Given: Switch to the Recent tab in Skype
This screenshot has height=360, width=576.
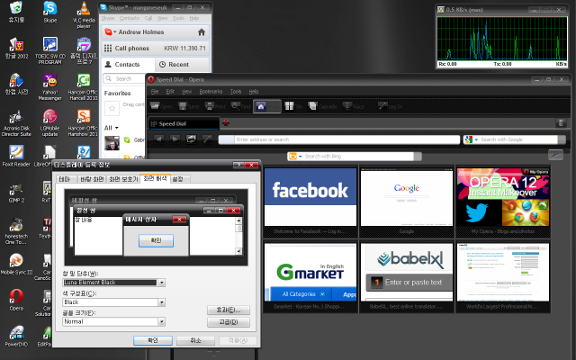Looking at the screenshot, I should [x=182, y=65].
